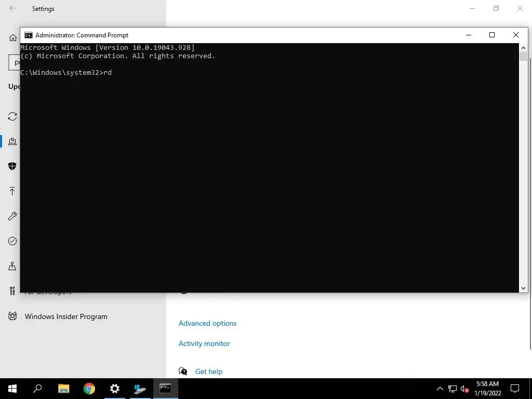Screen dimensions: 532x399
Task: Open the Action Center notifications icon
Action: [x=515, y=389]
